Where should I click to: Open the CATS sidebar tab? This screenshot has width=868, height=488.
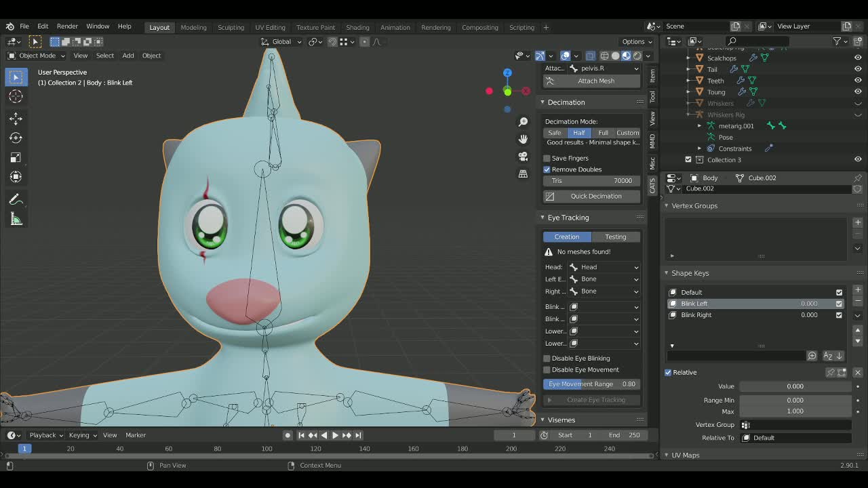tap(652, 185)
